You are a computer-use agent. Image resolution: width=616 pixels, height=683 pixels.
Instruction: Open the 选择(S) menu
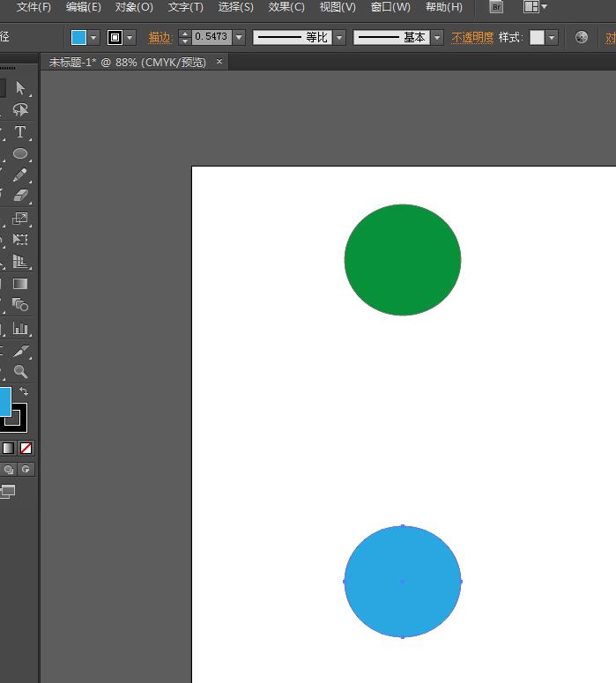[235, 7]
